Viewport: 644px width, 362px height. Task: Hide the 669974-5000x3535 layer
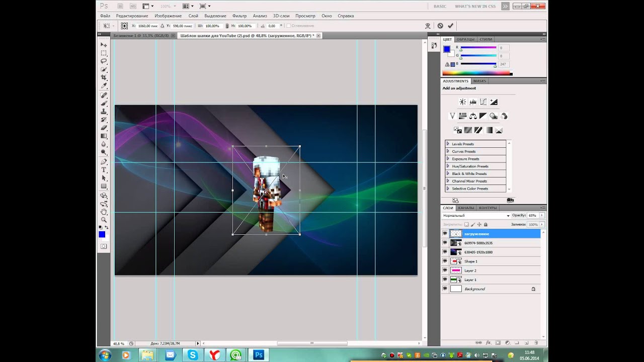pyautogui.click(x=445, y=243)
